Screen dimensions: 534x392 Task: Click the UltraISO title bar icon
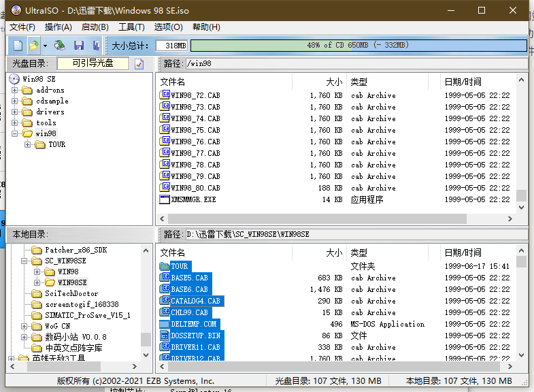click(16, 11)
